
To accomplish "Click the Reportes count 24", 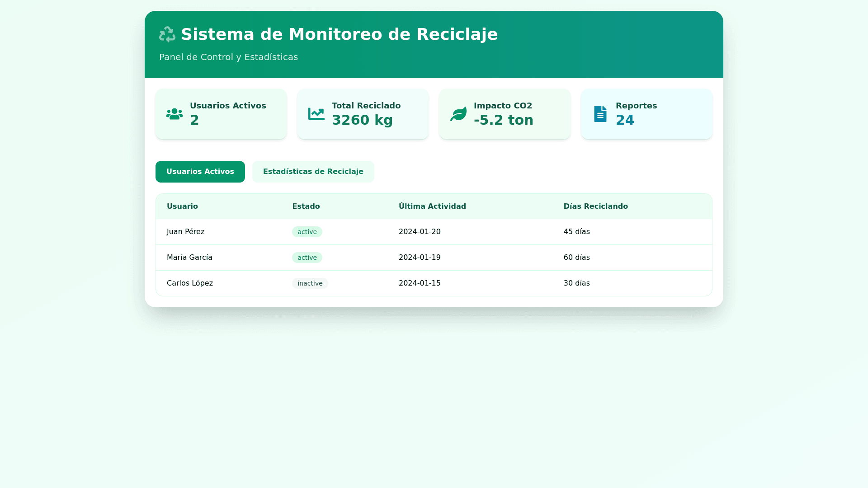I will click(x=625, y=120).
